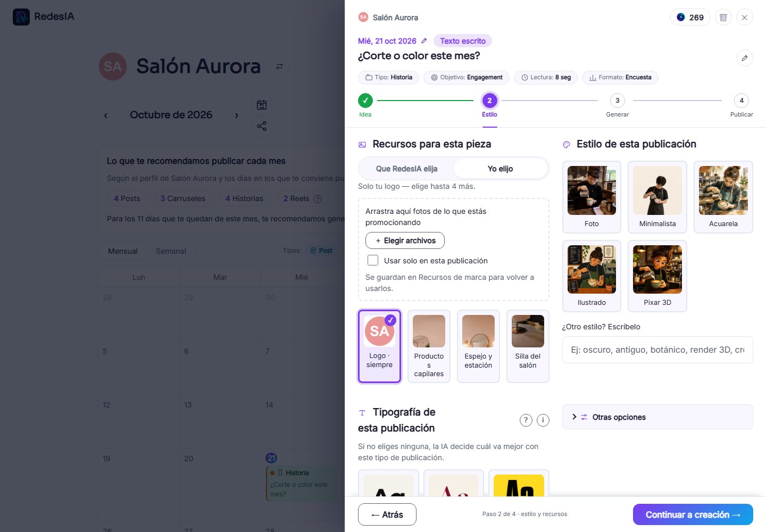Check 'Usar solo en esta publicación'
This screenshot has width=766, height=532.
pyautogui.click(x=373, y=261)
